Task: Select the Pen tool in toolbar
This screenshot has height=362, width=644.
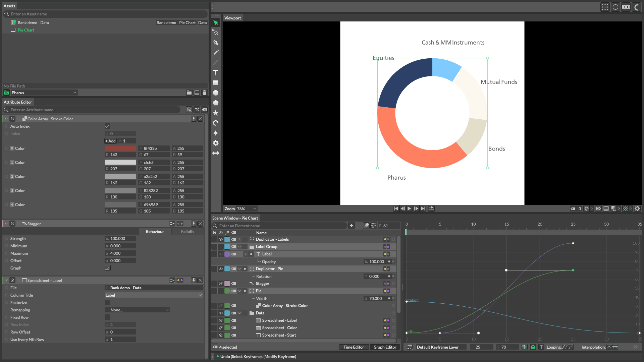Action: point(216,43)
